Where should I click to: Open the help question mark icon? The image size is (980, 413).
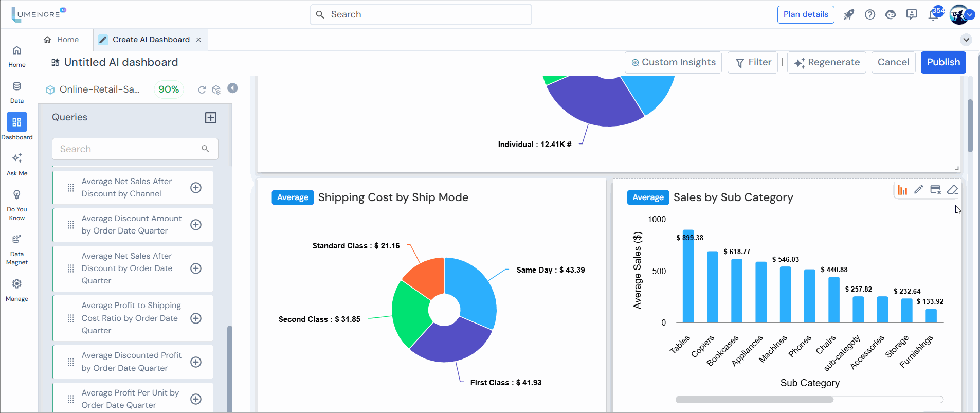pyautogui.click(x=870, y=15)
